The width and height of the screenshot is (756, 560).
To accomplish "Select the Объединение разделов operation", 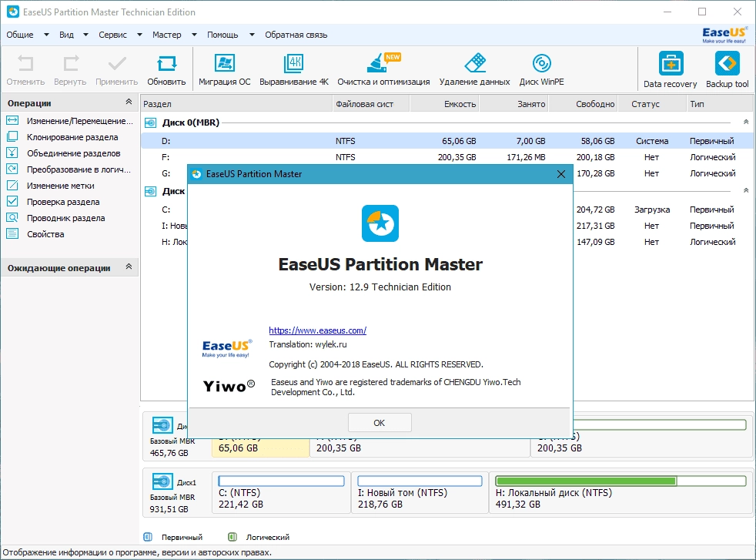I will click(x=64, y=153).
